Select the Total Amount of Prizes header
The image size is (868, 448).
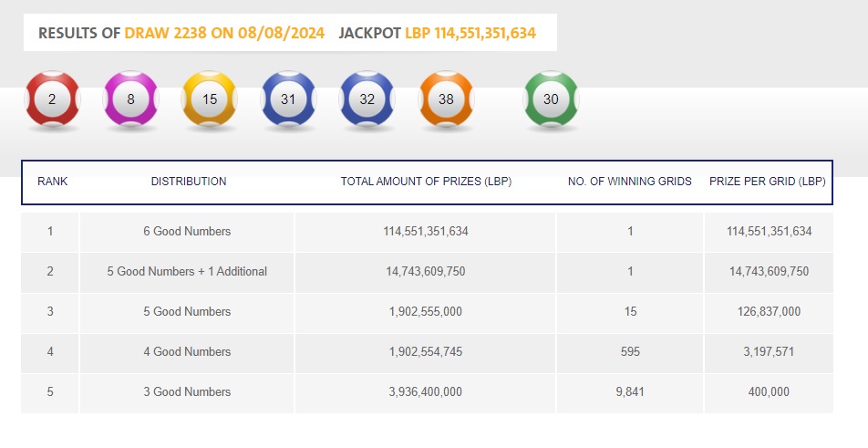tap(426, 182)
